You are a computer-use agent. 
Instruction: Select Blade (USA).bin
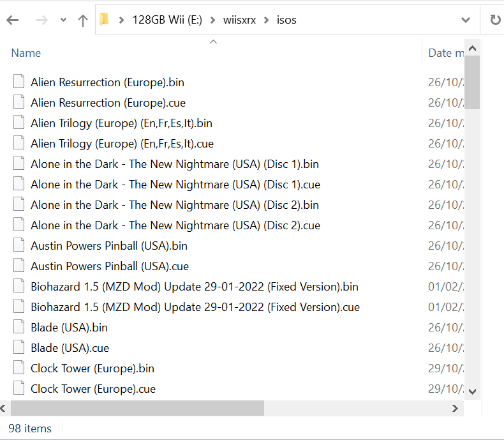tap(69, 328)
